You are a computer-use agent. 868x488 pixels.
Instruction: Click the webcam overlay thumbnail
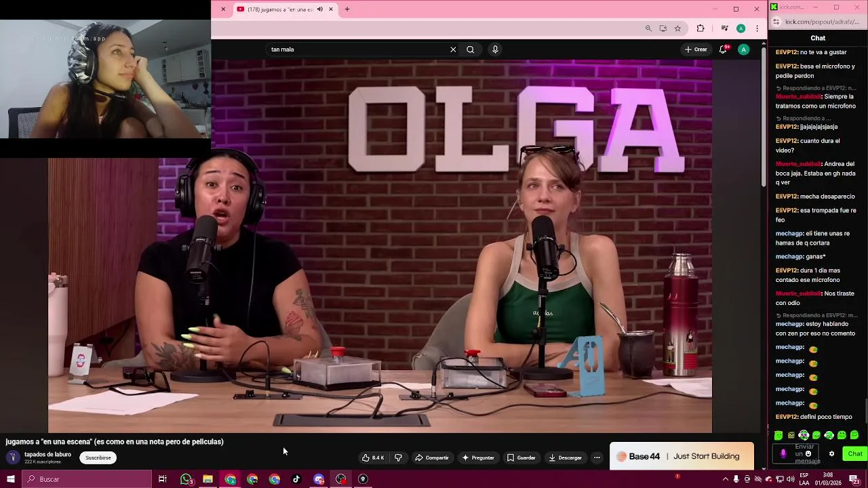point(105,79)
